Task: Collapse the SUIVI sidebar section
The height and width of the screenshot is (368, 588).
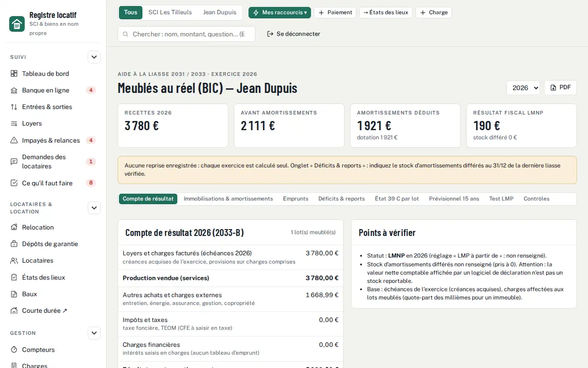Action: coord(94,57)
